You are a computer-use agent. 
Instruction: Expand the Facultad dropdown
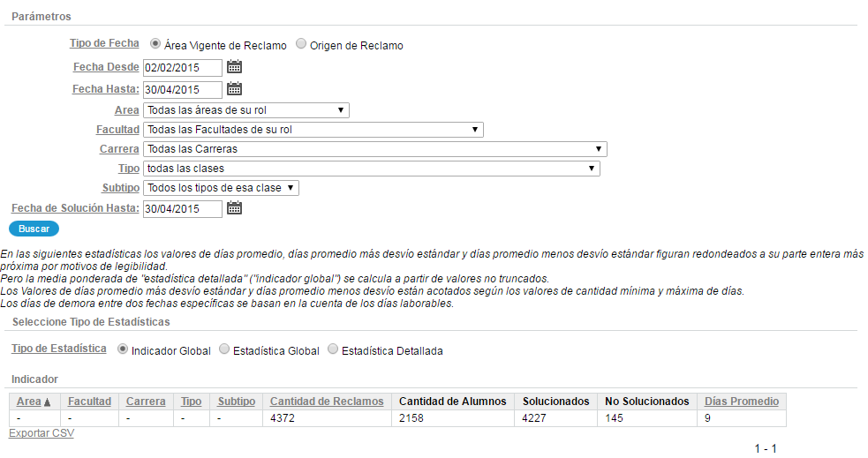coord(313,130)
